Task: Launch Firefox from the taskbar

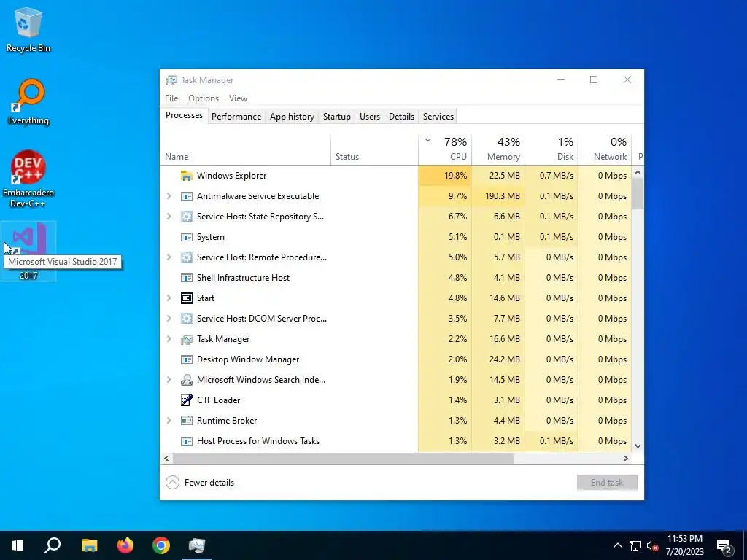Action: coord(125,545)
